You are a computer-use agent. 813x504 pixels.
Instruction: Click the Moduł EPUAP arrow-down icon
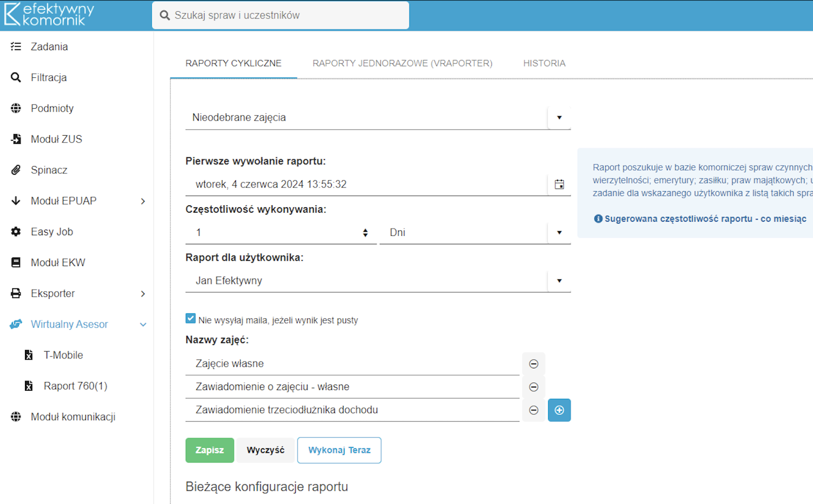(16, 201)
